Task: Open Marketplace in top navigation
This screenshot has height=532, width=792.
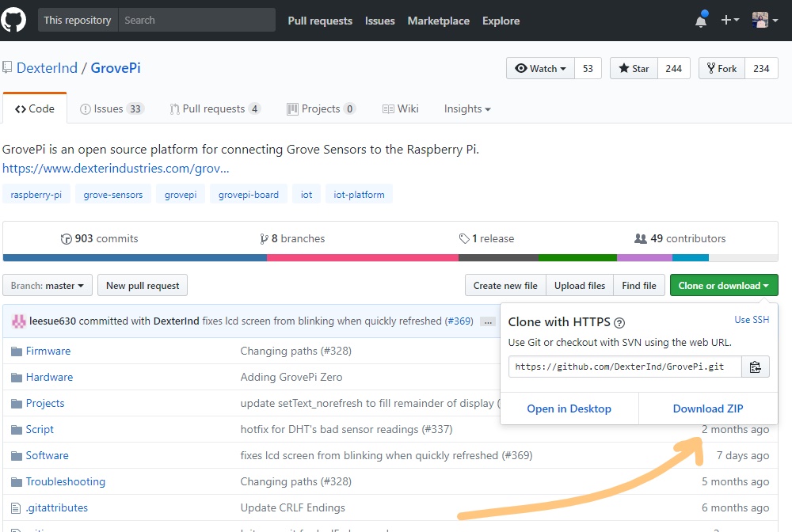Action: 439,21
